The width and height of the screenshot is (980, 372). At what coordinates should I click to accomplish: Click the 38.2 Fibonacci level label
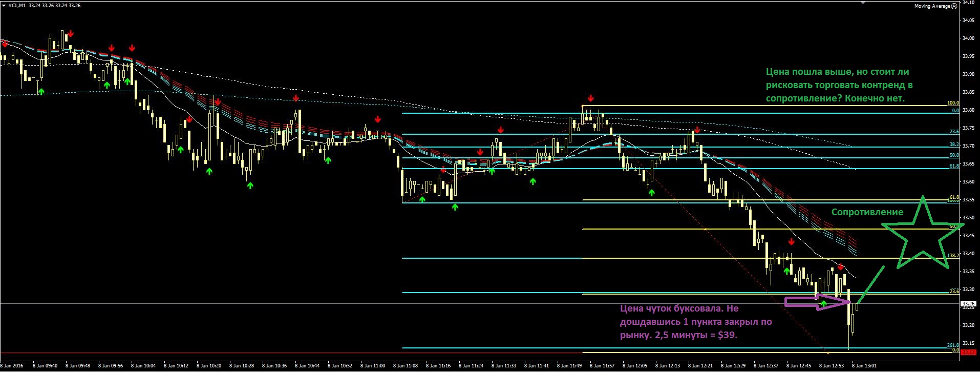click(x=954, y=144)
